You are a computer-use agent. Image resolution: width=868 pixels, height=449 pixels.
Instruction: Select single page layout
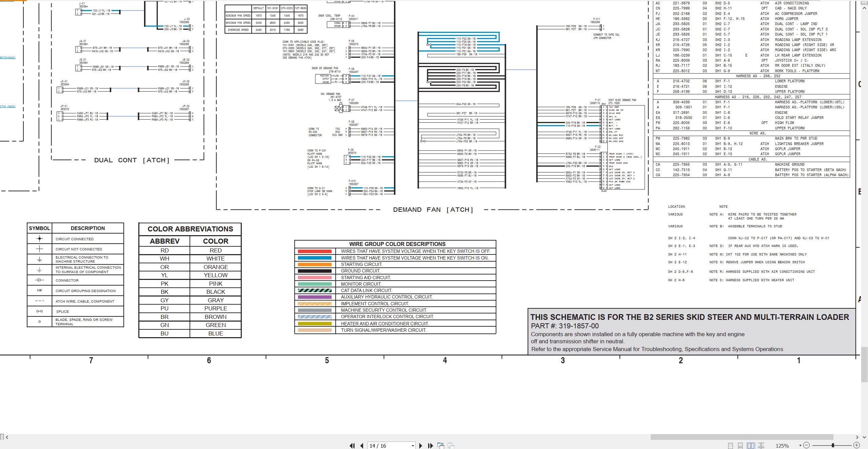coord(730,446)
